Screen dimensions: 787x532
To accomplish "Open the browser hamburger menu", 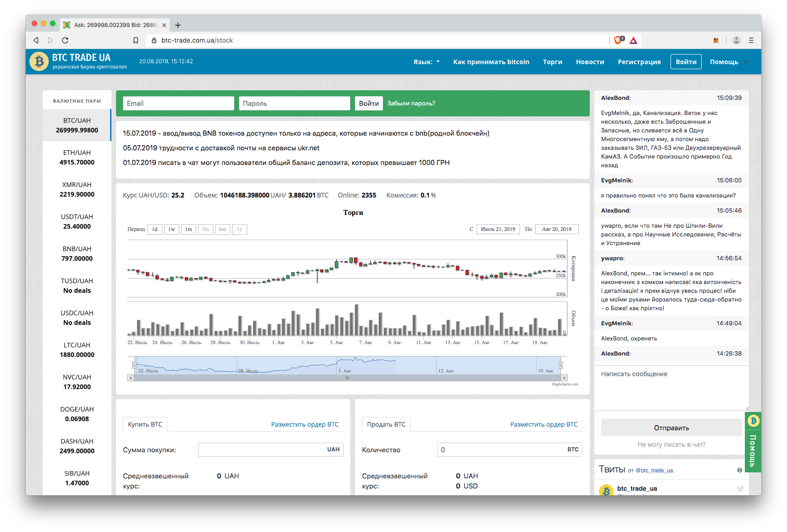I will pos(751,40).
